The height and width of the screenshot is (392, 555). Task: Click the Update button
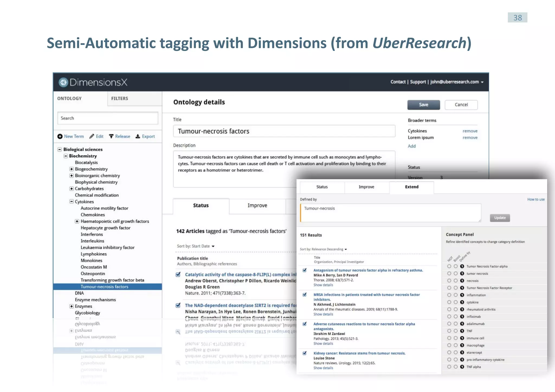point(500,218)
